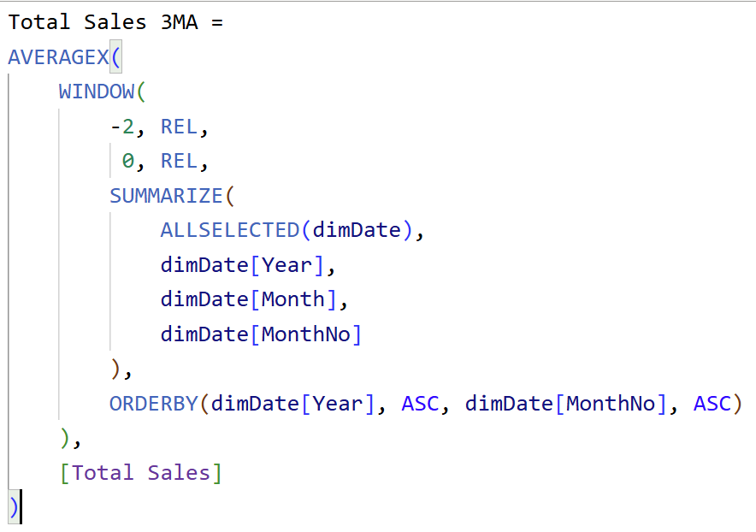Click the AVERAGEX function name
Viewport: 756px width, 532px height.
[59, 57]
